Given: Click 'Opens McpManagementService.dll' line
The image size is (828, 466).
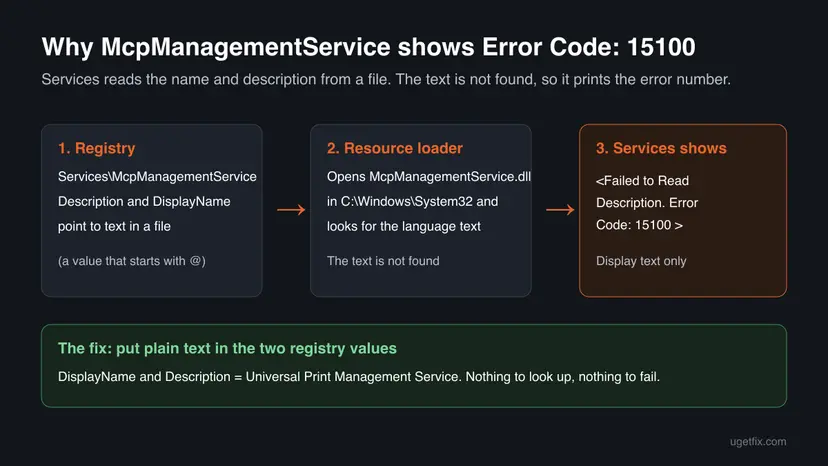Looking at the screenshot, I should pos(429,176).
